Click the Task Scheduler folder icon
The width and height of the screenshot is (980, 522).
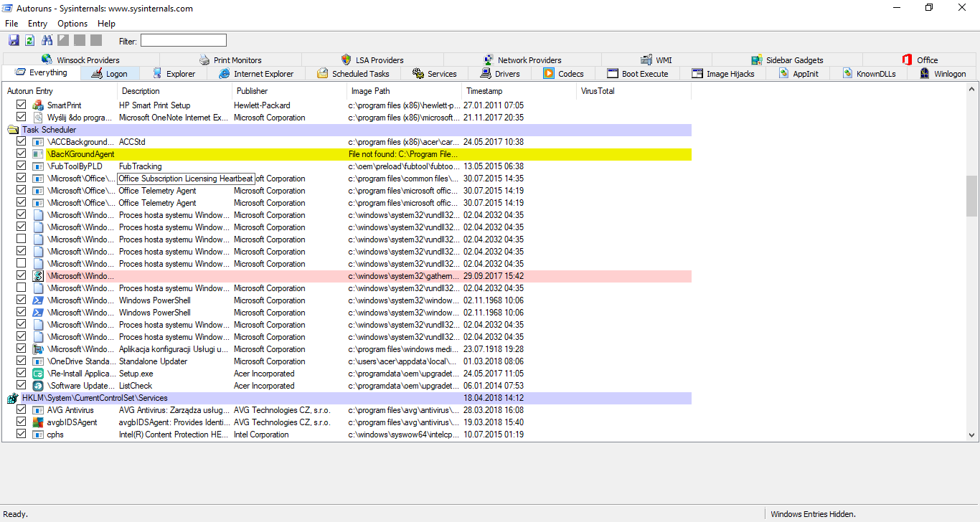(x=13, y=130)
